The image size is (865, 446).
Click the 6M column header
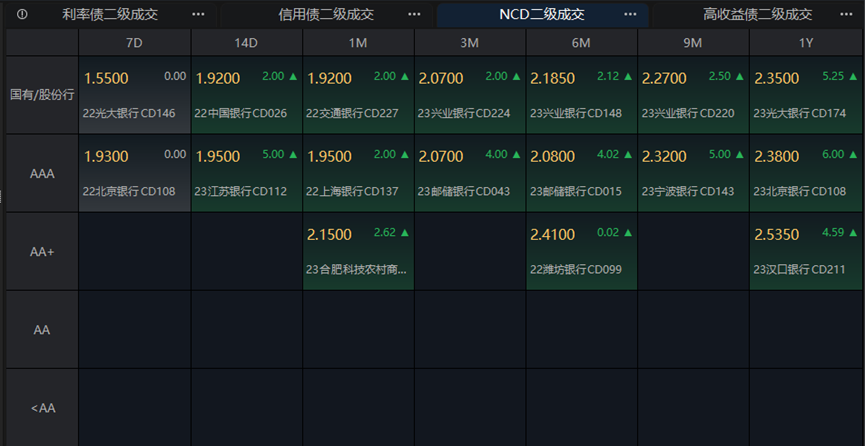(x=581, y=43)
